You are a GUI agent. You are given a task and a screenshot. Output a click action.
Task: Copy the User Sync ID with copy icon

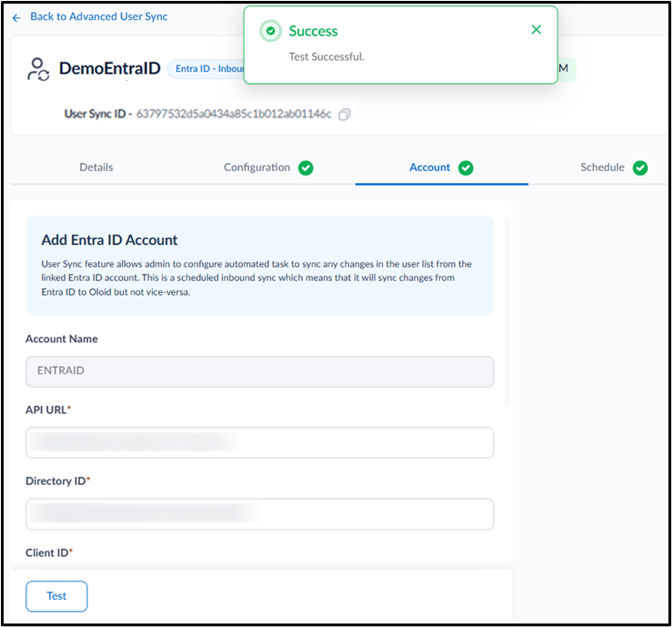pos(344,115)
